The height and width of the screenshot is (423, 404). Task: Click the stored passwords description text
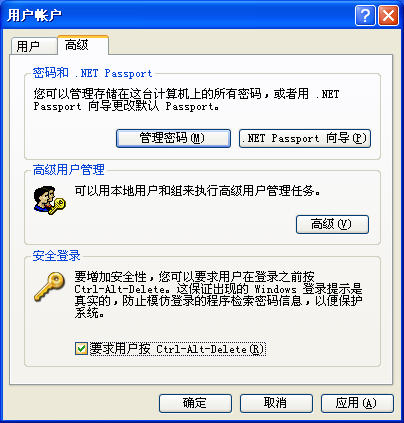click(x=186, y=100)
